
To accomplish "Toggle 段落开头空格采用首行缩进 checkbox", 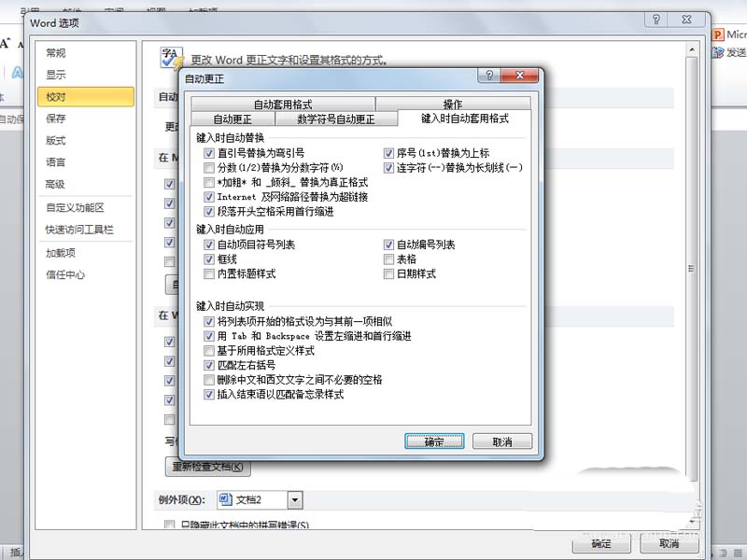I will point(208,212).
